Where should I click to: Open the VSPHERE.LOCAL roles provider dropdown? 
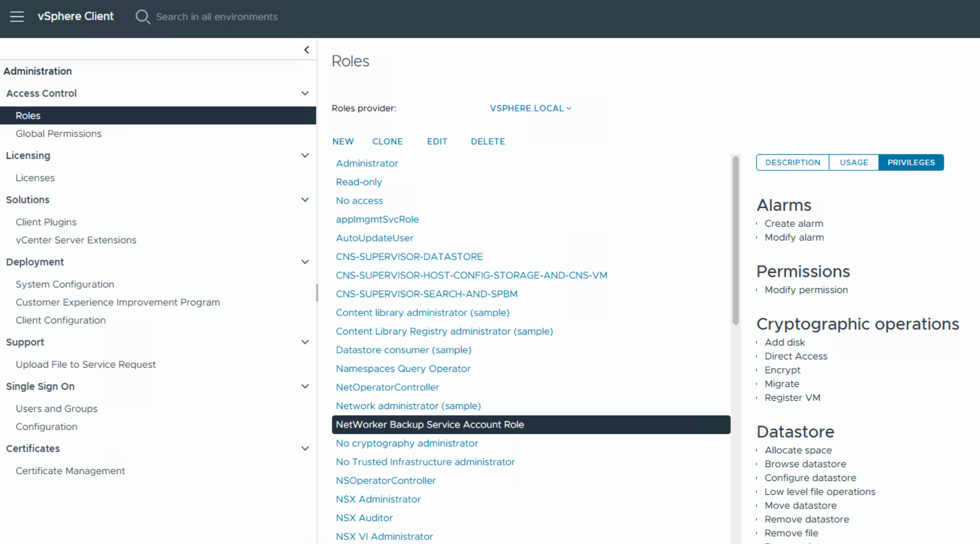[x=530, y=108]
